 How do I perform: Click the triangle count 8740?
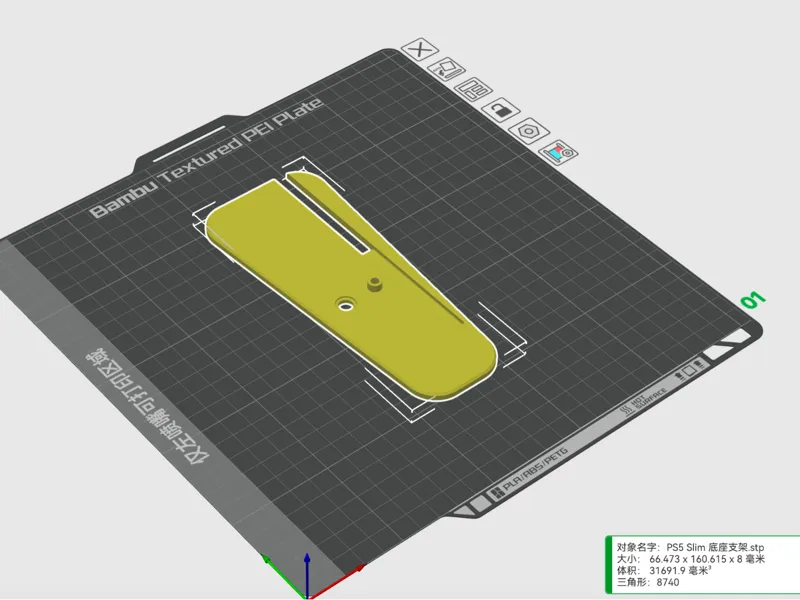coord(668,582)
